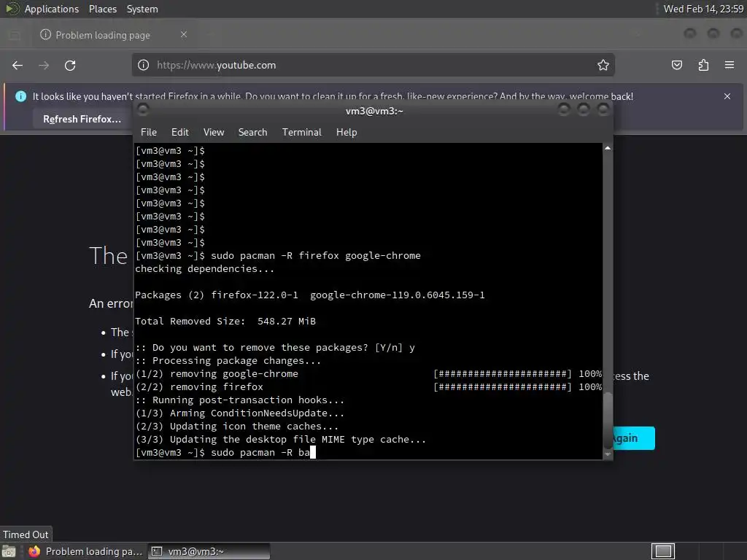Screen dimensions: 747x560
Task: Minimize the Firefox window
Action: click(x=690, y=34)
